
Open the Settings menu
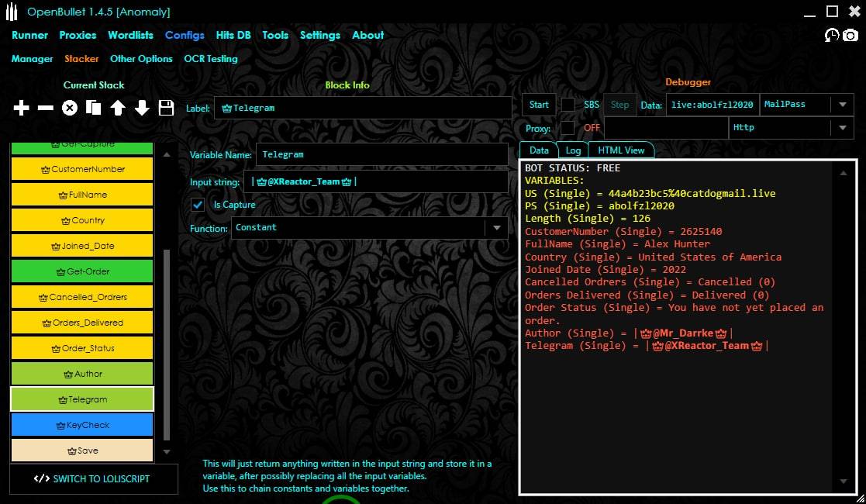coord(319,36)
